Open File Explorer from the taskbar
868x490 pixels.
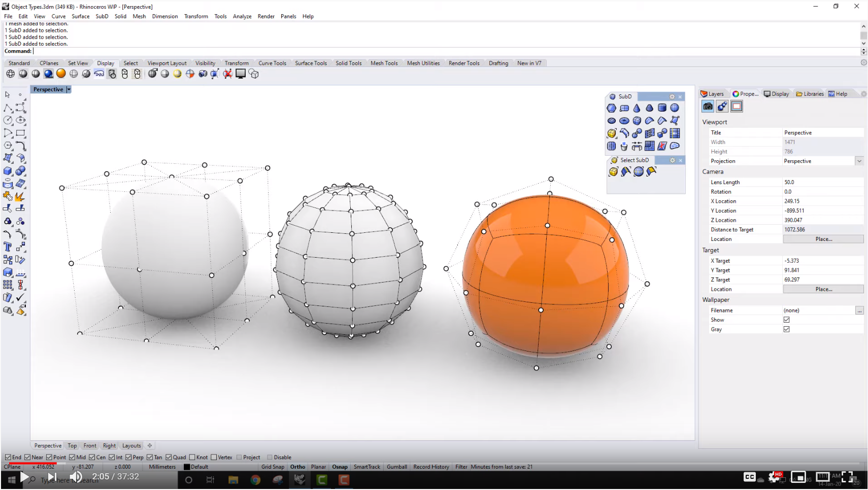pos(233,479)
